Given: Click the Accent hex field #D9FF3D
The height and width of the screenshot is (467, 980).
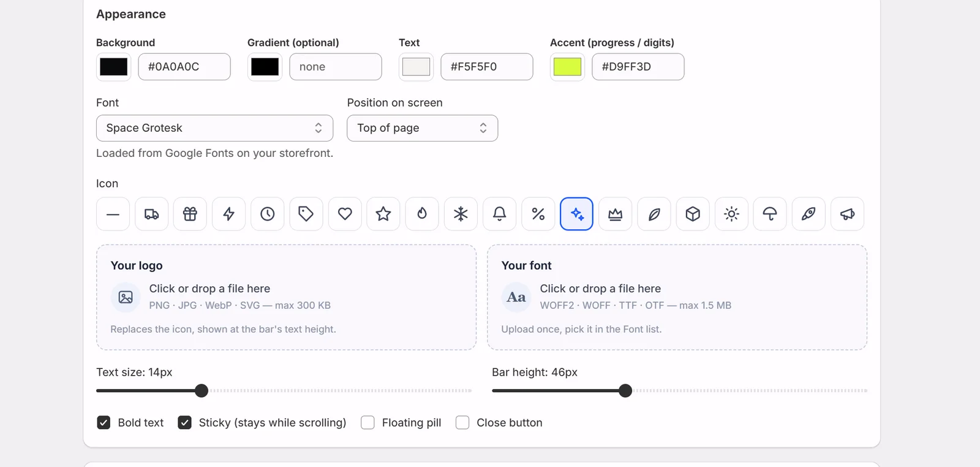Looking at the screenshot, I should pyautogui.click(x=638, y=67).
